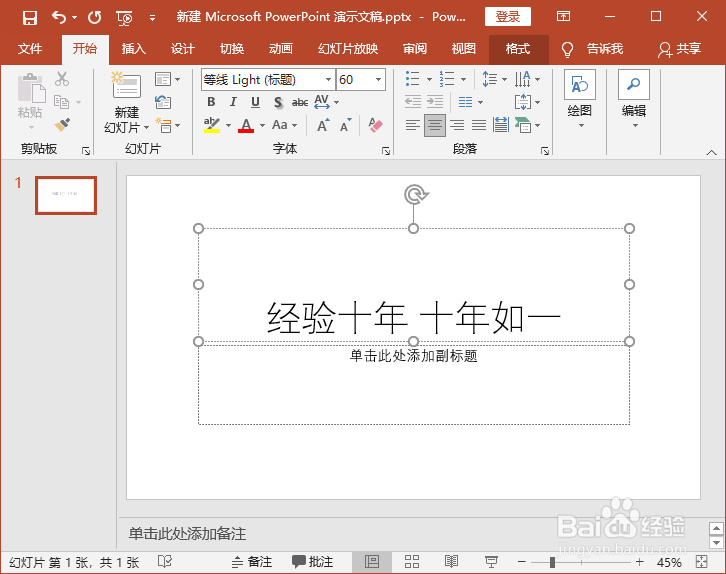Open the font name combo box 等线 Light
The width and height of the screenshot is (726, 574).
268,80
